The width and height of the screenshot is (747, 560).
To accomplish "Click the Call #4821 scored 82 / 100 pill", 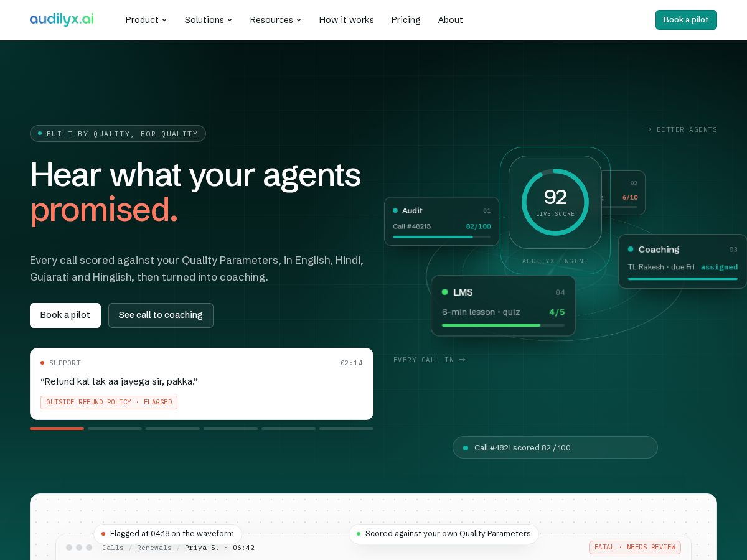I will tap(555, 447).
